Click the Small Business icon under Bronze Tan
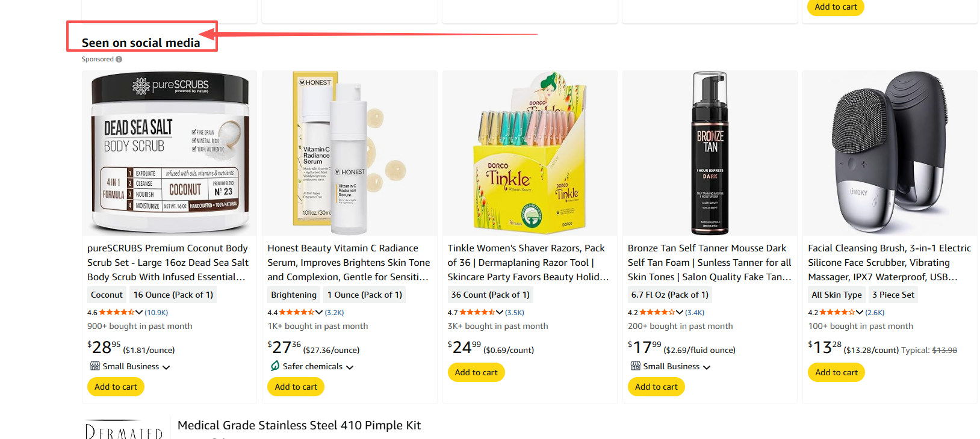 click(x=636, y=366)
